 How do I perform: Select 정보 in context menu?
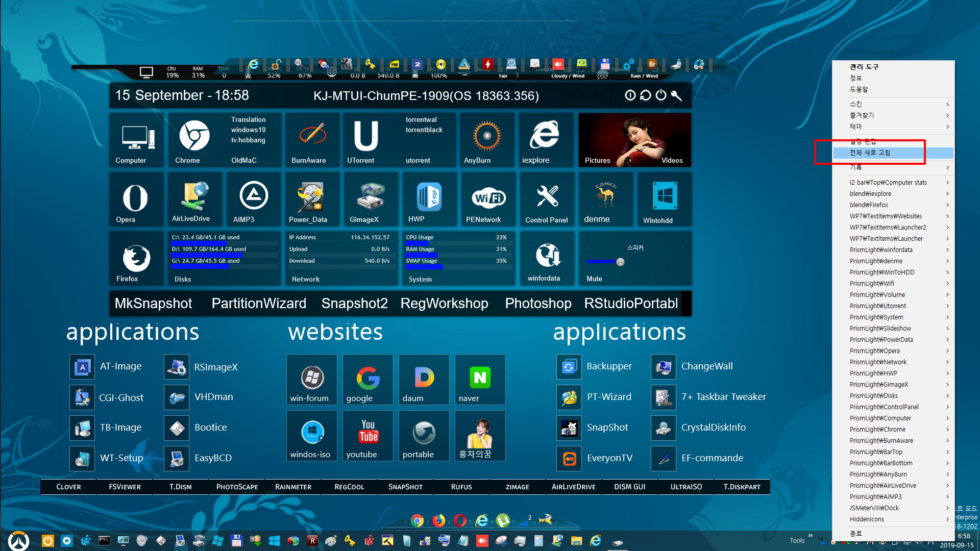pyautogui.click(x=893, y=78)
